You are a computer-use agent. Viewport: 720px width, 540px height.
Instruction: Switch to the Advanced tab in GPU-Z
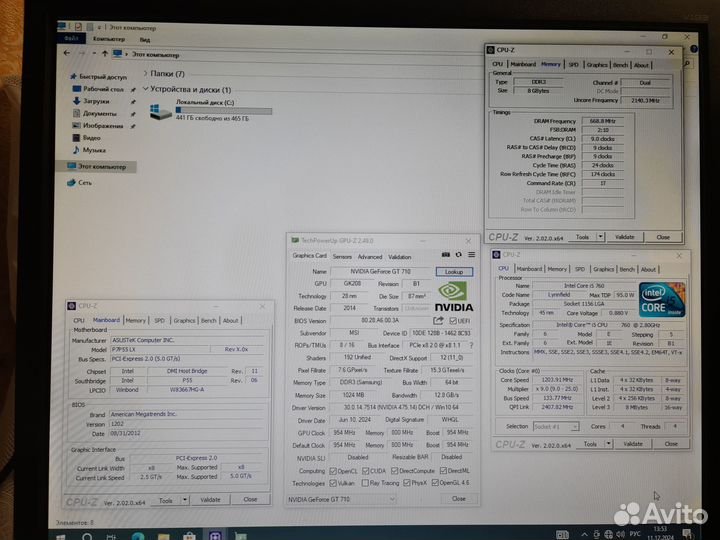click(x=370, y=257)
